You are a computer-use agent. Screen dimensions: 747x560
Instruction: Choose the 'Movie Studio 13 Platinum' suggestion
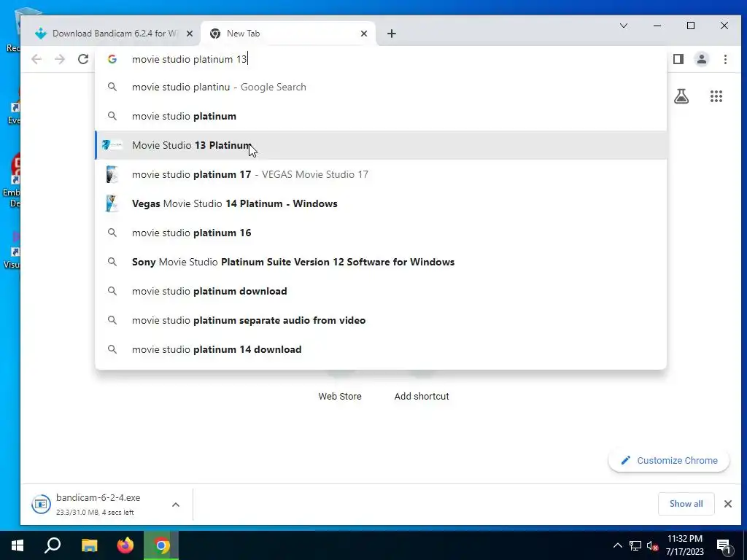(x=381, y=145)
